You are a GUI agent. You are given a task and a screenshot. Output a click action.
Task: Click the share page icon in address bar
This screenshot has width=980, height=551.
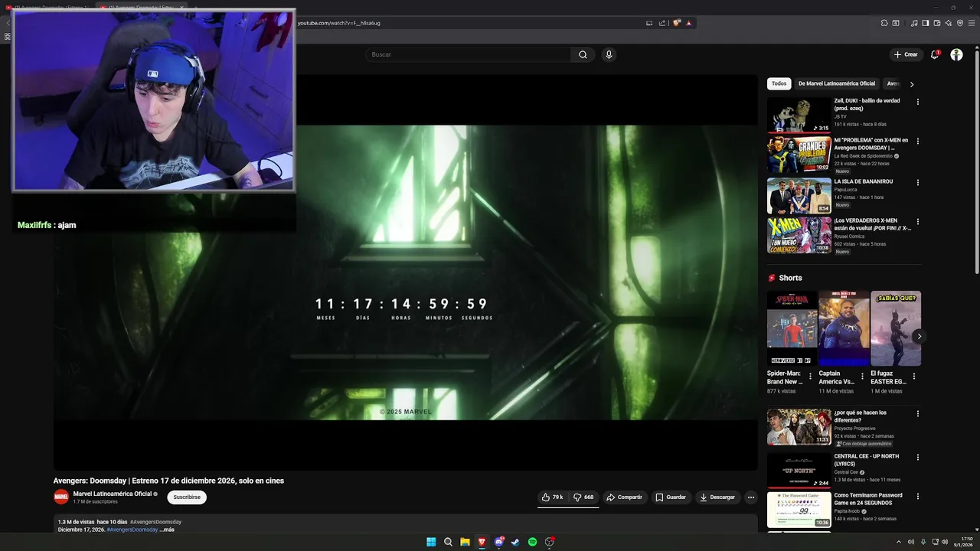tap(662, 23)
